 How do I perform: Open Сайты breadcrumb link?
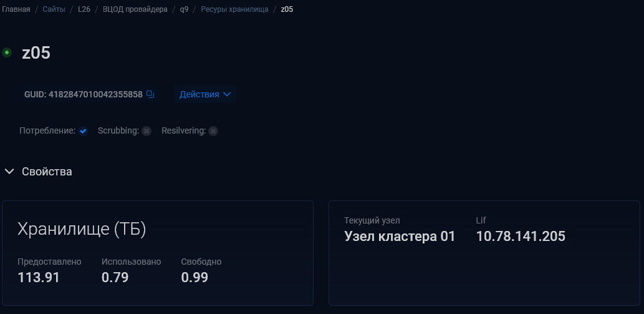point(54,9)
